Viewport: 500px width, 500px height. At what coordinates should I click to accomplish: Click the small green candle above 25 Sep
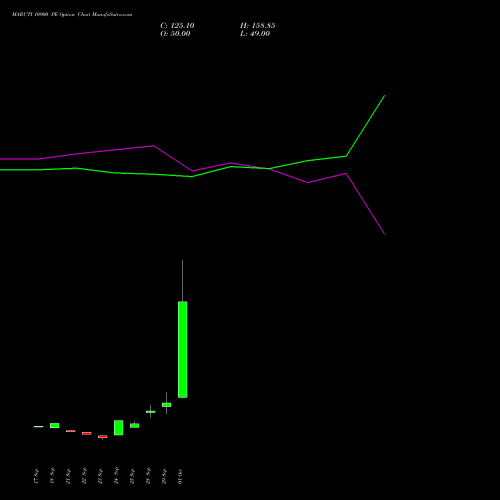click(x=135, y=426)
